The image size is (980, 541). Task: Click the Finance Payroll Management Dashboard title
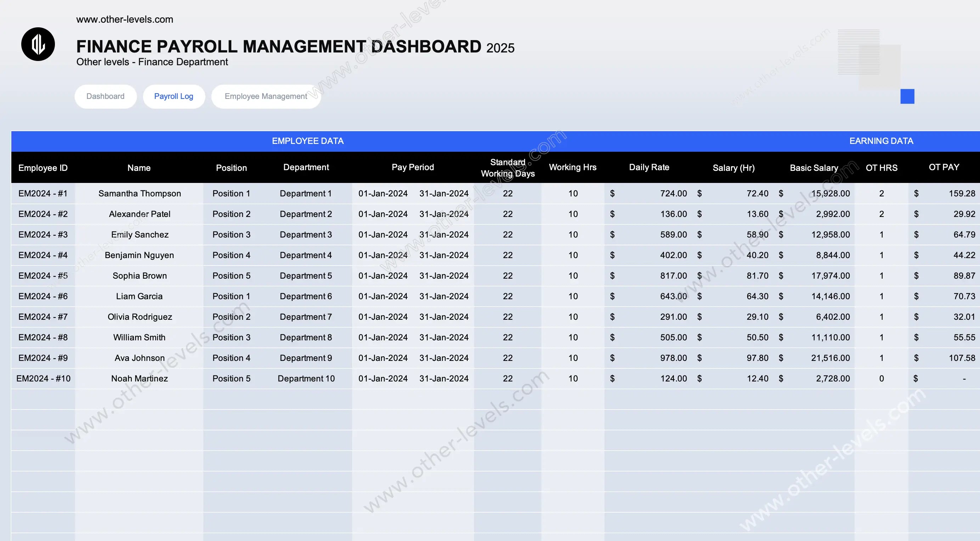[x=278, y=47]
